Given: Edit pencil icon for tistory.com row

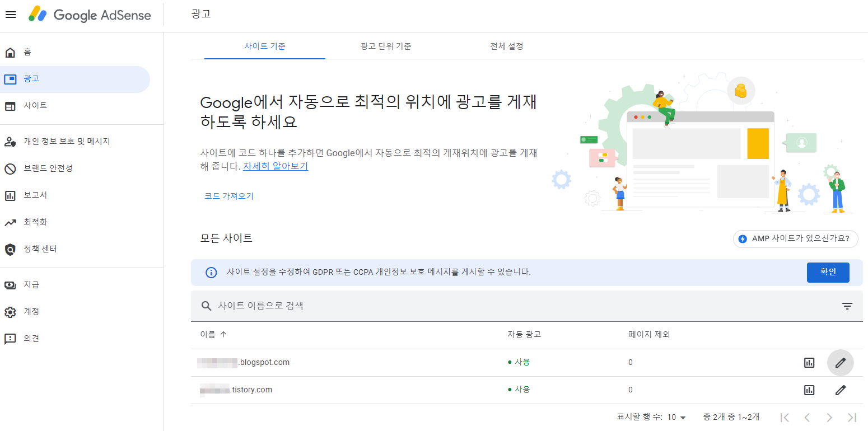Looking at the screenshot, I should [841, 390].
